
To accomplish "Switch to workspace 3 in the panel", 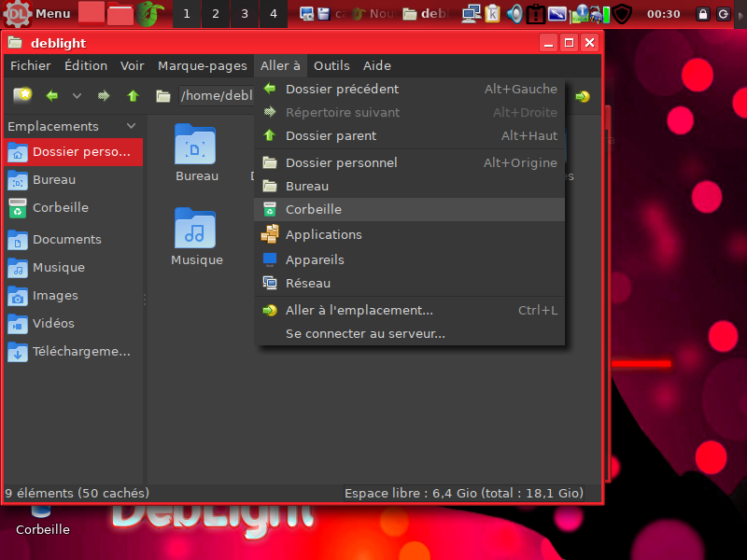I will (245, 14).
